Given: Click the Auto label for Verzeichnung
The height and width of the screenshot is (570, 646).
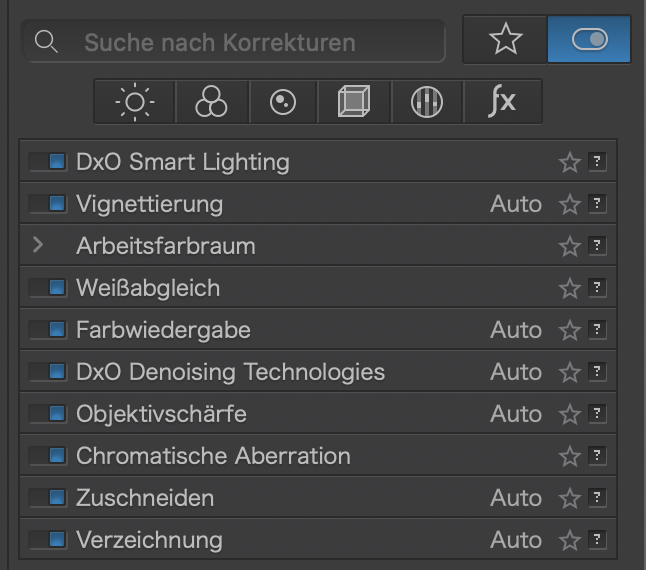Looking at the screenshot, I should [516, 540].
